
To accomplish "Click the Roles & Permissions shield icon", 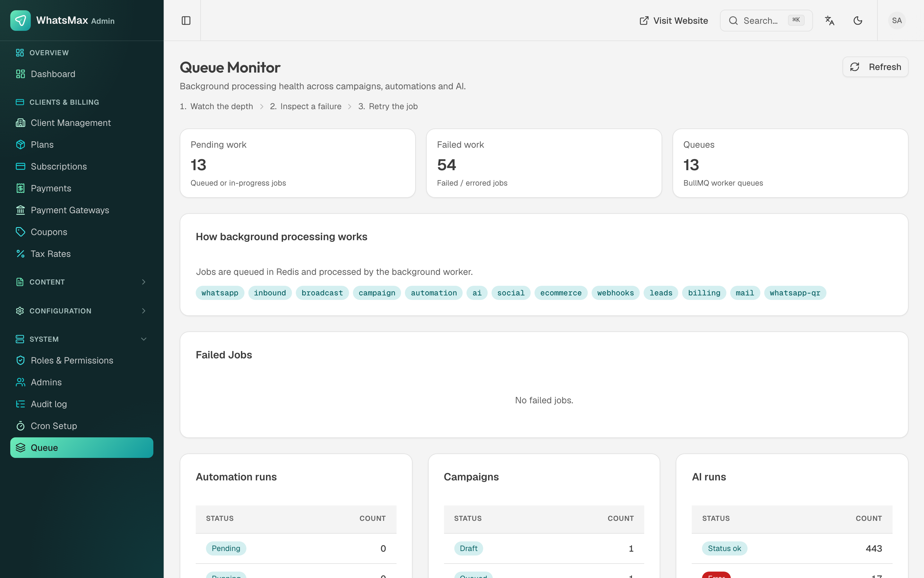I will 21,360.
